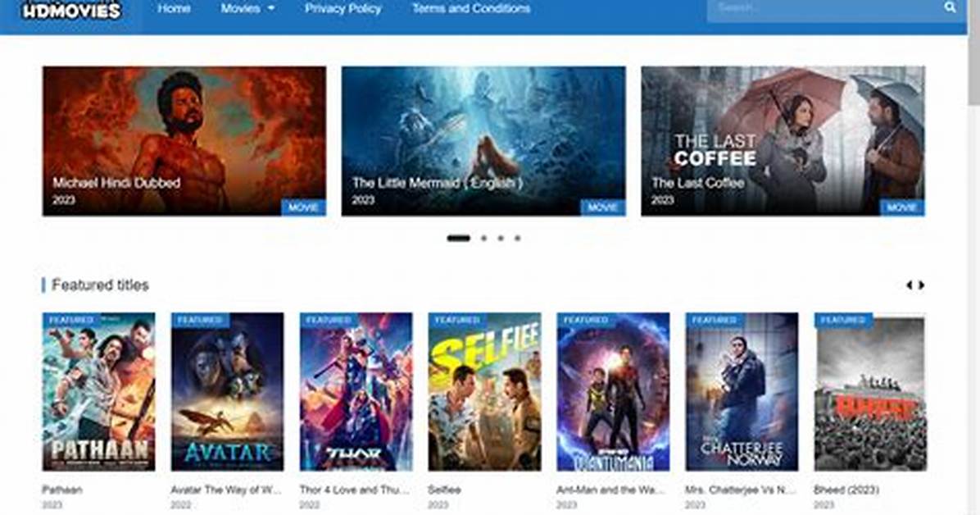
Task: Click MOVIE tag on Last Coffee banner
Action: (x=902, y=207)
